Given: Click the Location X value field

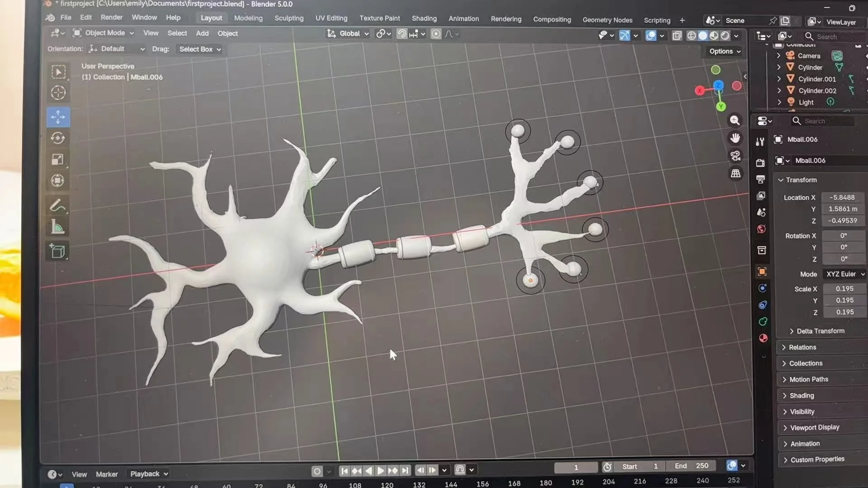Looking at the screenshot, I should pyautogui.click(x=843, y=197).
